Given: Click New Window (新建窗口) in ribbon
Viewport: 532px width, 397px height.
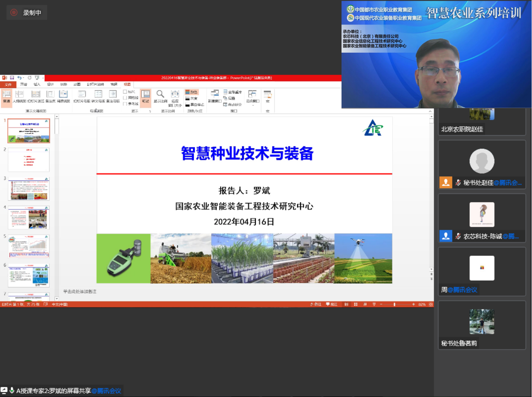Looking at the screenshot, I should [215, 96].
